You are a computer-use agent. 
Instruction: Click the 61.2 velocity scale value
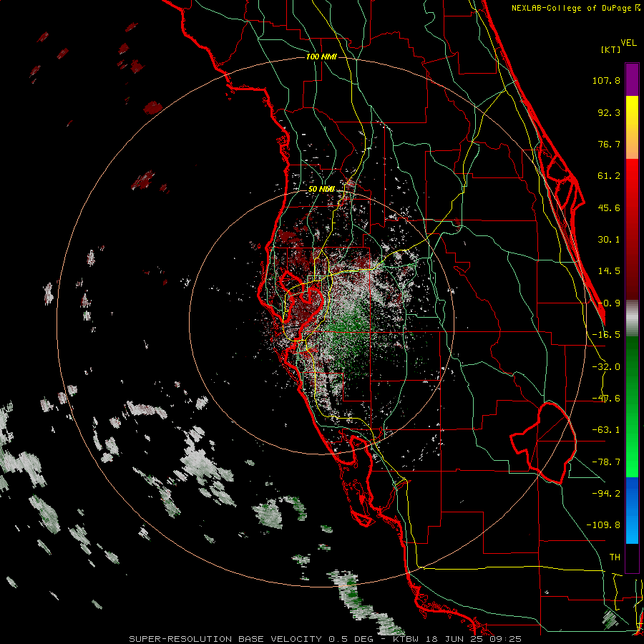tap(609, 176)
